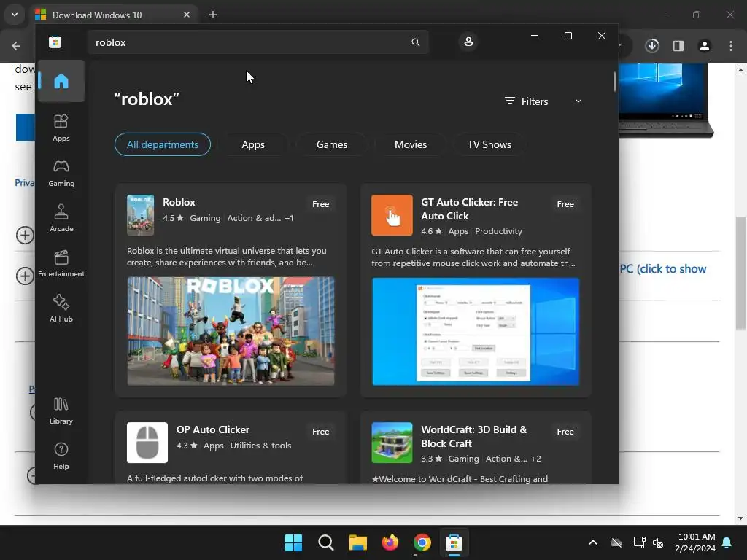Open the Roblox app icon

(141, 215)
